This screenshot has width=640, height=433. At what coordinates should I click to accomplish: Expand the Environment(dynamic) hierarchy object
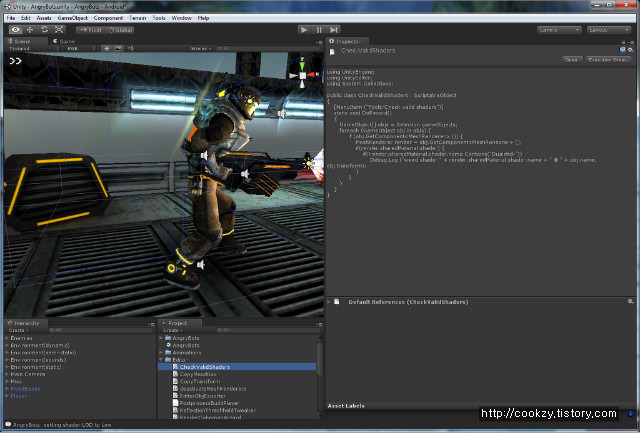7,345
